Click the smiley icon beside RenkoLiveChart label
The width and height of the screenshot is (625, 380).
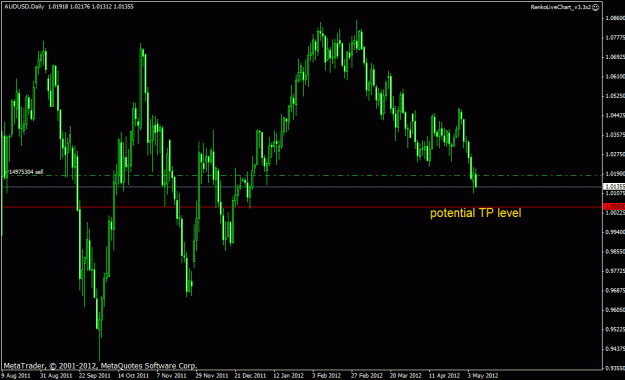(x=596, y=8)
